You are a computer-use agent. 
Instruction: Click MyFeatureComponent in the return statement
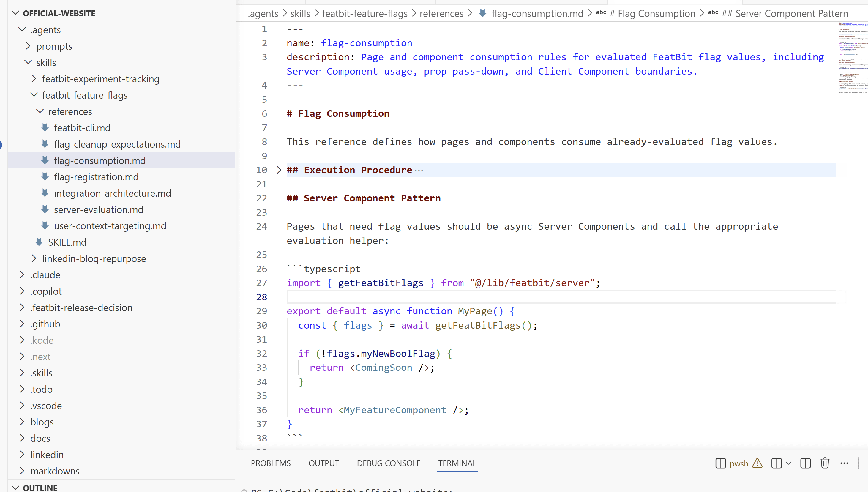pyautogui.click(x=395, y=410)
